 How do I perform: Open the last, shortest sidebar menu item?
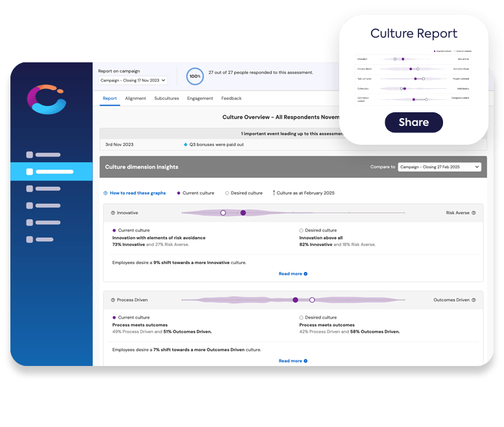(x=40, y=239)
